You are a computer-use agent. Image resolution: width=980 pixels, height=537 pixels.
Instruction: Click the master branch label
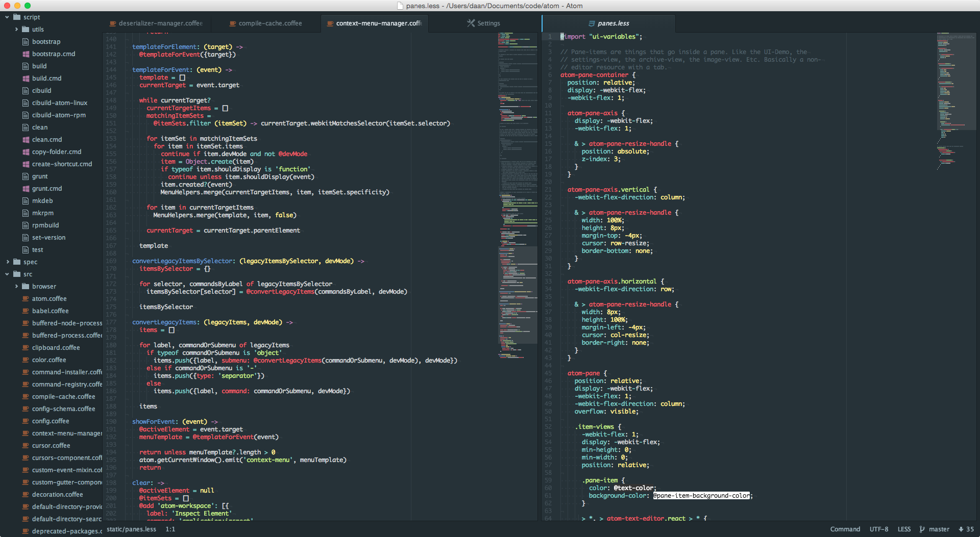[939, 529]
